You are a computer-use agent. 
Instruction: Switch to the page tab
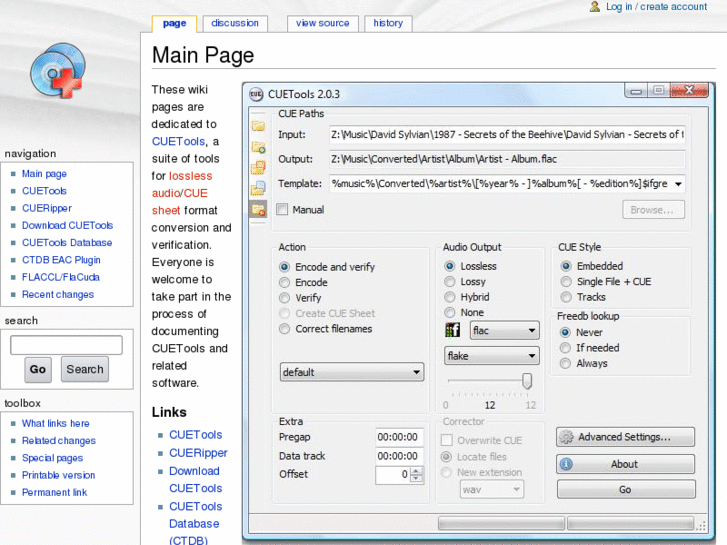tap(174, 23)
